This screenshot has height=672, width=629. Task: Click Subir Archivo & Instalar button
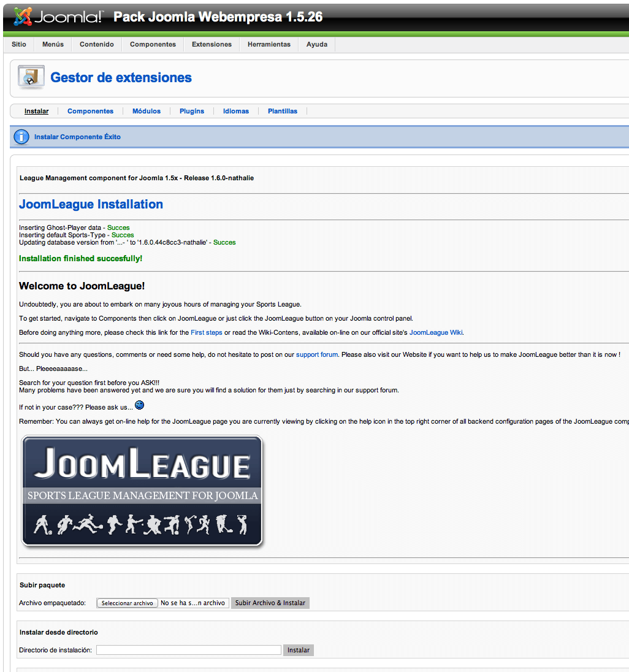point(270,603)
